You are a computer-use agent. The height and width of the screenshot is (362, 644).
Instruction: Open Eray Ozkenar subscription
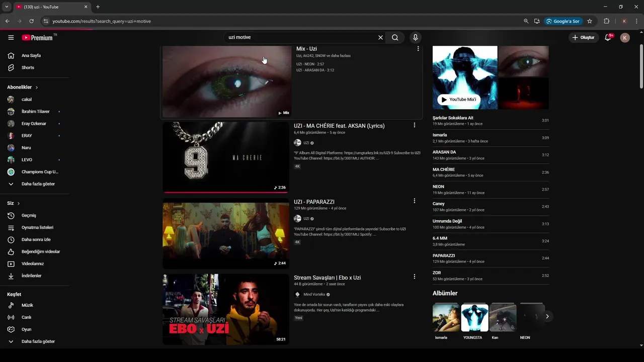click(35, 124)
